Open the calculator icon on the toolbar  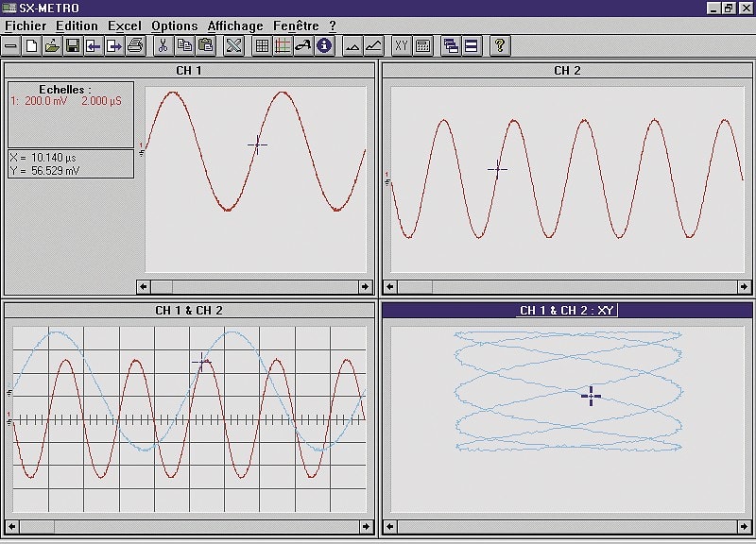click(x=422, y=45)
